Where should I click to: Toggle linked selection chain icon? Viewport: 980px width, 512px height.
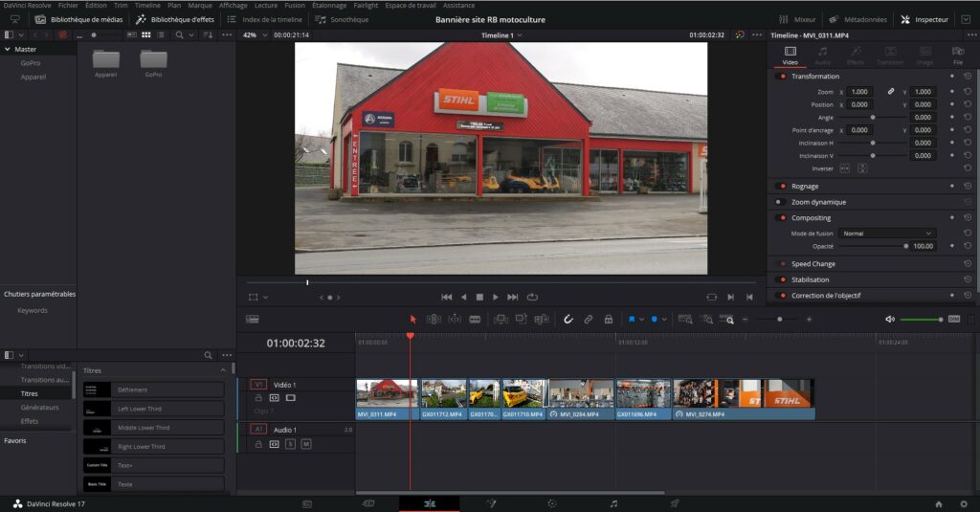tap(589, 320)
